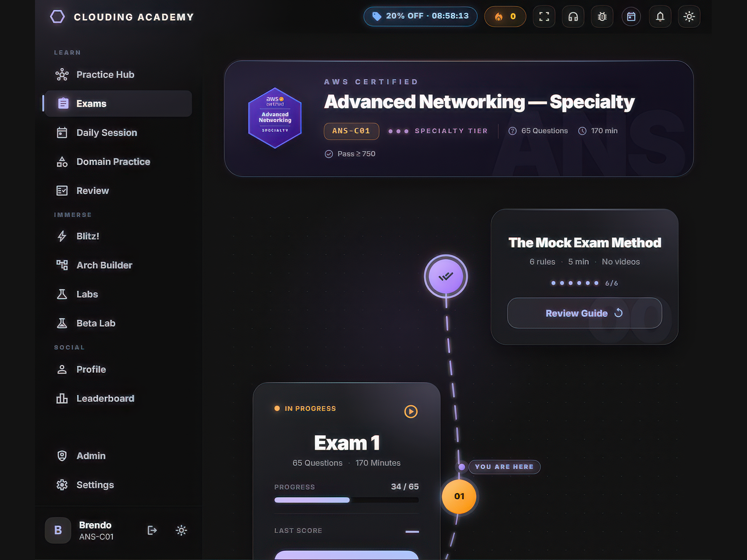Click the 6/6 progress dots indicator
Image resolution: width=747 pixels, height=560 pixels.
[x=585, y=283]
